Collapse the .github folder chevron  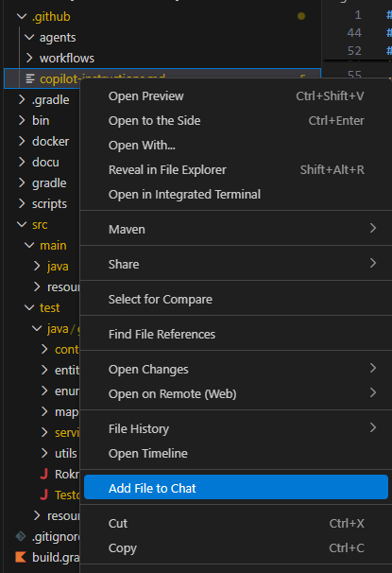22,16
